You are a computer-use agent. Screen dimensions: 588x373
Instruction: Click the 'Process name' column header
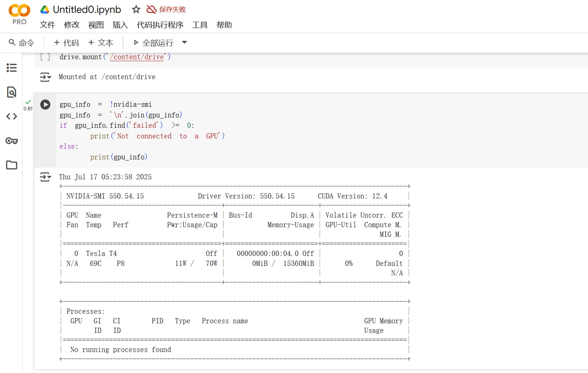225,321
